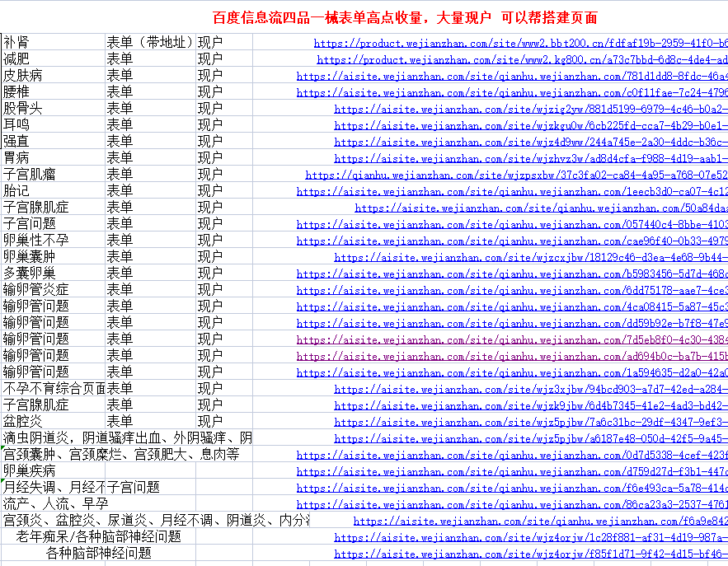Open the link in the 补肾 row
This screenshot has width=728, height=566.
(x=519, y=43)
